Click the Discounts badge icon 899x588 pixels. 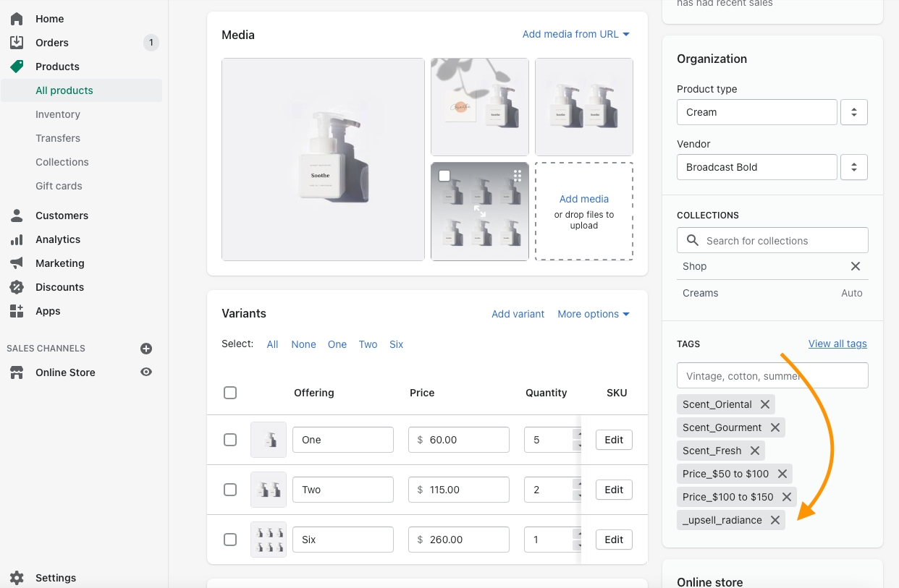coord(17,287)
